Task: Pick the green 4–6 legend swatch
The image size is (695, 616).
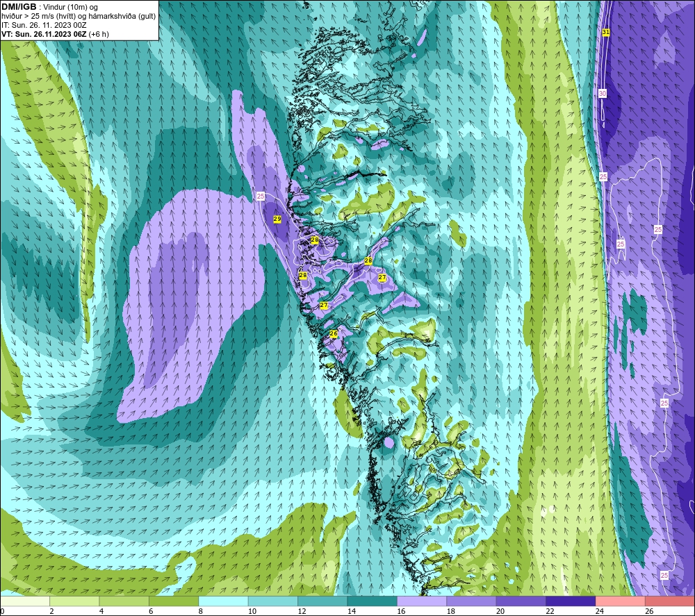Action: tap(124, 601)
